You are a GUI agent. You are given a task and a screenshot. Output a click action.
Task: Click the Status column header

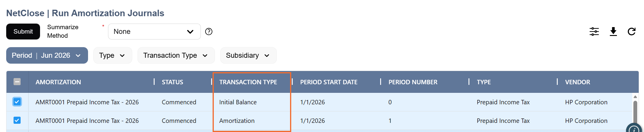pyautogui.click(x=172, y=82)
